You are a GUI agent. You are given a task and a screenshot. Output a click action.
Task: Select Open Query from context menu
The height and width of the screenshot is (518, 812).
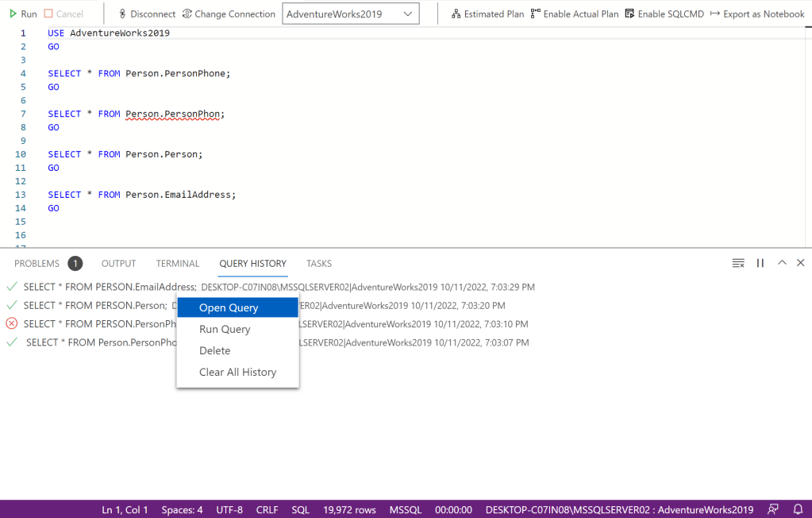[229, 307]
